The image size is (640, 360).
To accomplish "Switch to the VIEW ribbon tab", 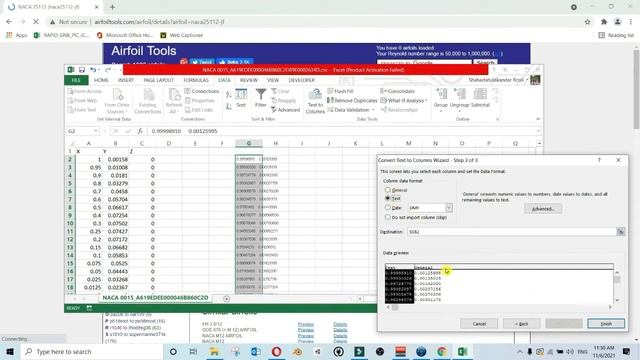I will point(273,80).
